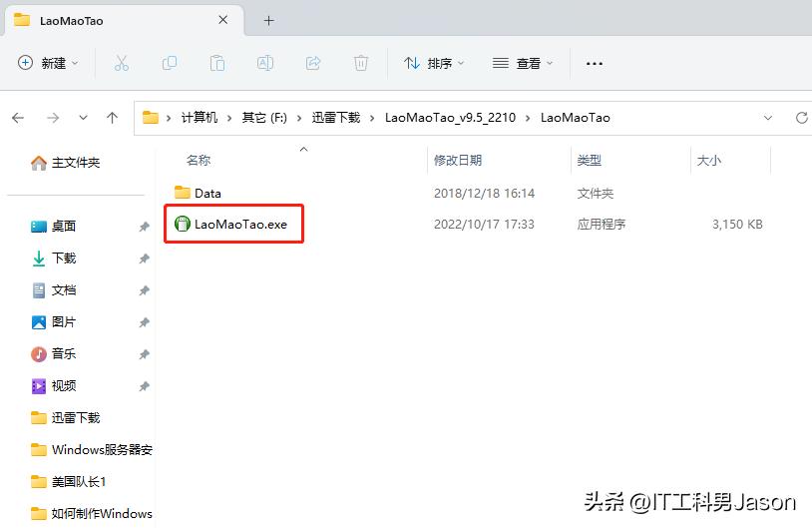Expand chevron after 其它 (F:) breadcrumb
Image resolution: width=812 pixels, height=528 pixels.
point(299,118)
